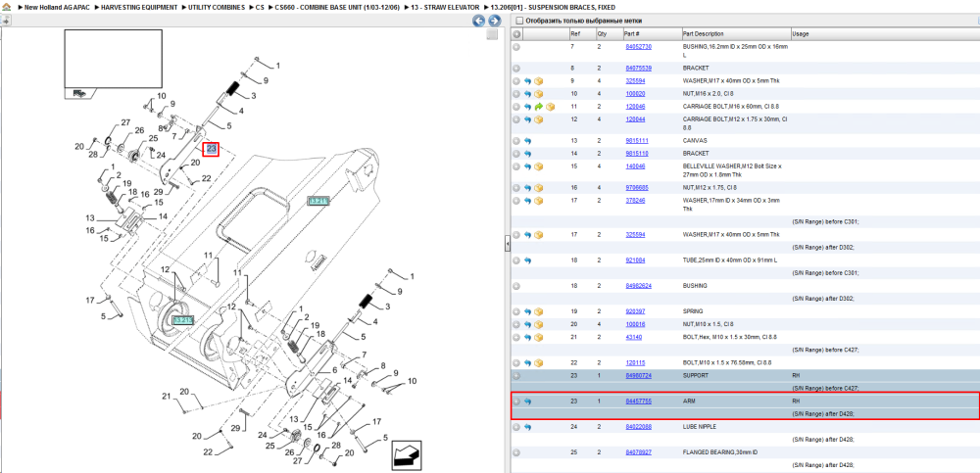
Task: Click yellow box icon for part 100020
Action: point(539,94)
